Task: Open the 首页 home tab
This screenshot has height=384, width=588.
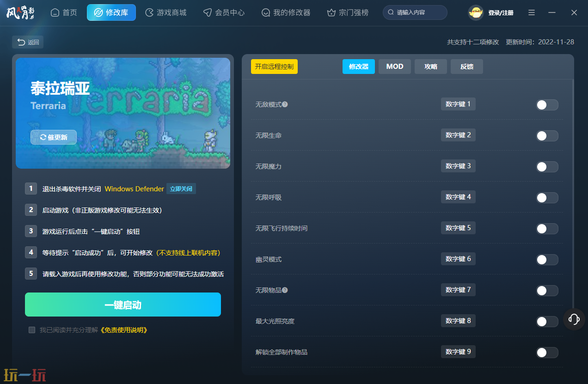Action: point(64,12)
